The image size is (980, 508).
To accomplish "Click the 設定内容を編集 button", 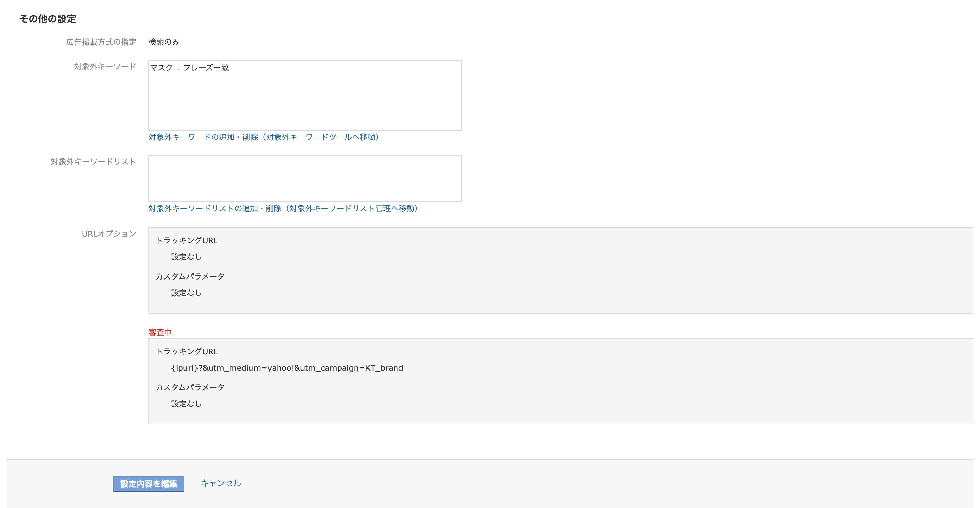I will (x=148, y=484).
